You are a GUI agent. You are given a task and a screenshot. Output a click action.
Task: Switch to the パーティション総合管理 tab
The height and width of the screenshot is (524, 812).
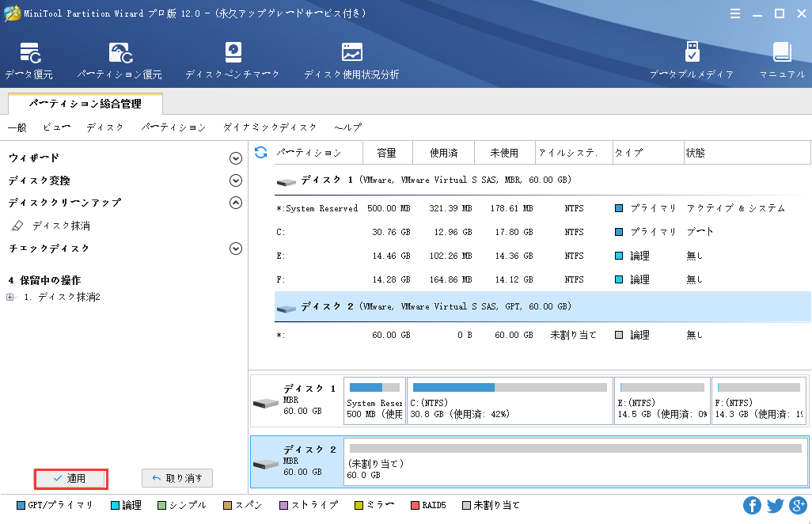[84, 103]
